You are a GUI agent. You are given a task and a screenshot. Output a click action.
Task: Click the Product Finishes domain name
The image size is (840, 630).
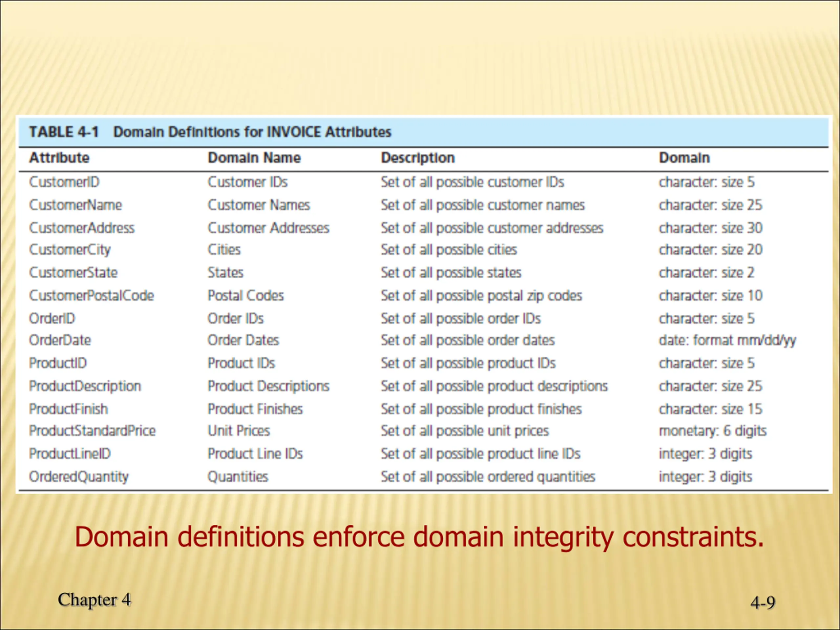(x=255, y=409)
